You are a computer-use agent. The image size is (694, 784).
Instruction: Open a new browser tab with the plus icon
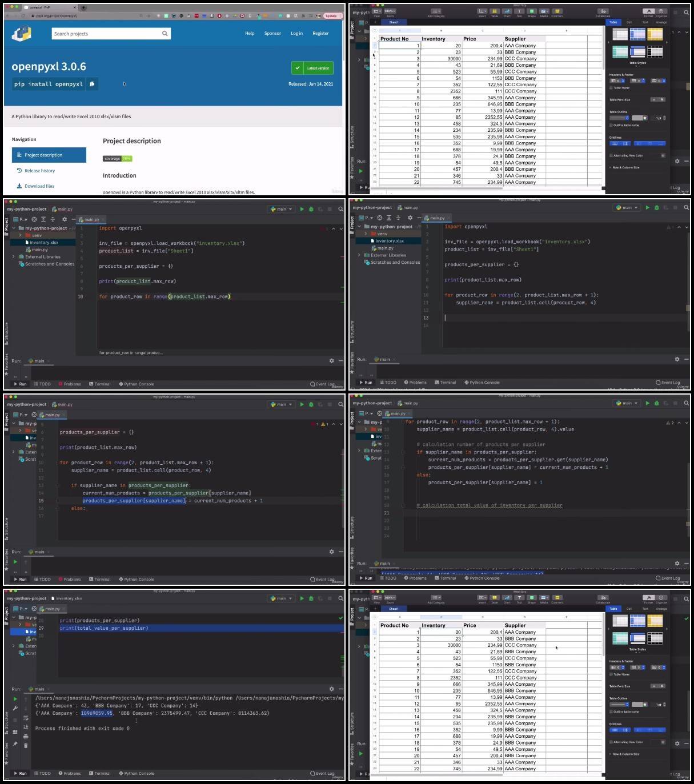(x=83, y=8)
